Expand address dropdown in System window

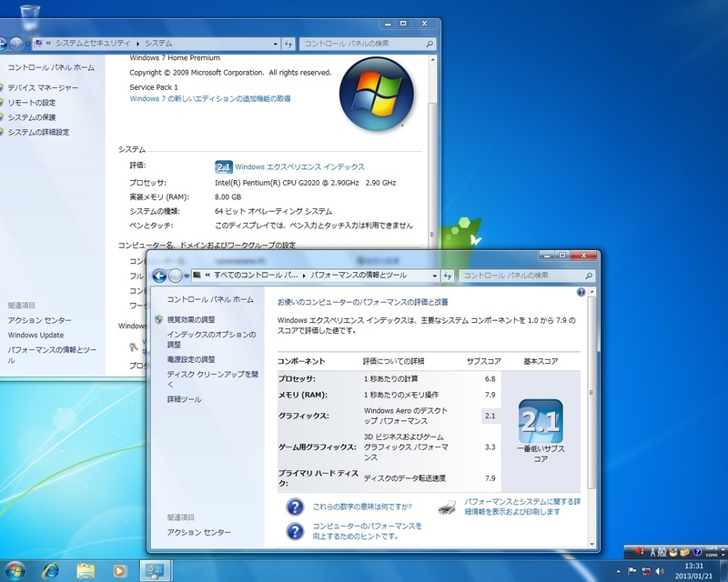(x=276, y=44)
